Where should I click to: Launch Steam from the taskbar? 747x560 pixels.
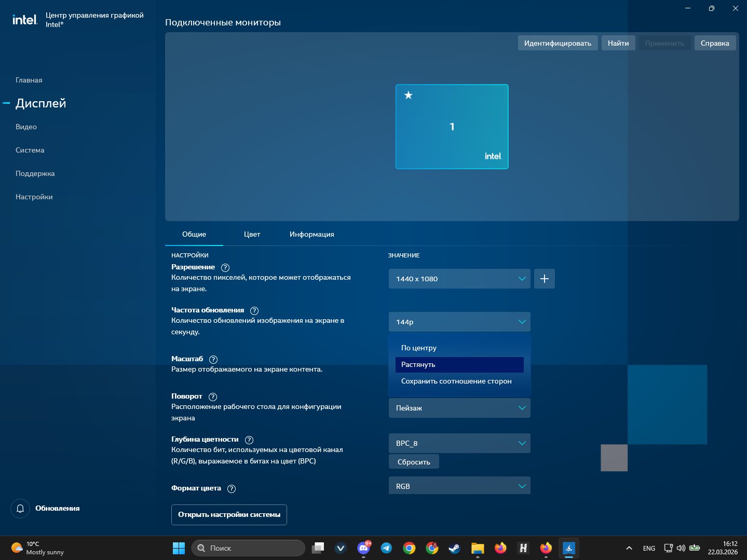(455, 548)
